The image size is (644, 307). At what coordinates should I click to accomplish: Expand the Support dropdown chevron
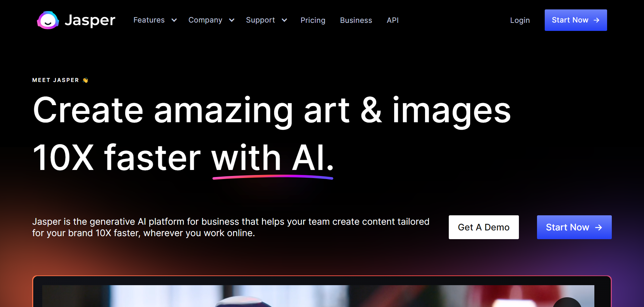pyautogui.click(x=284, y=20)
